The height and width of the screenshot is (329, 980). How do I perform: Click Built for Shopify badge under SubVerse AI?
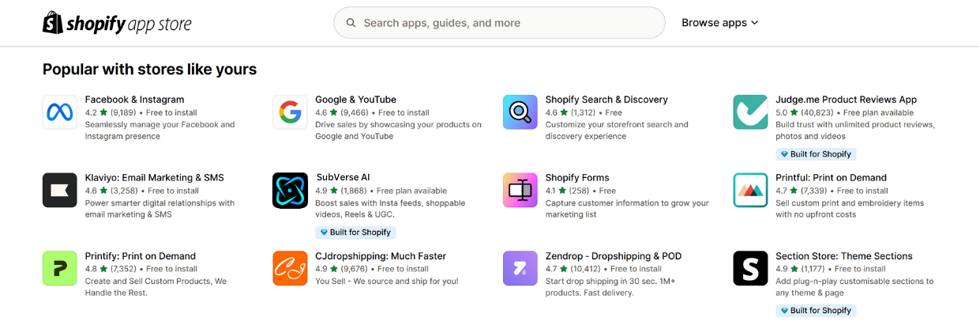coord(355,233)
